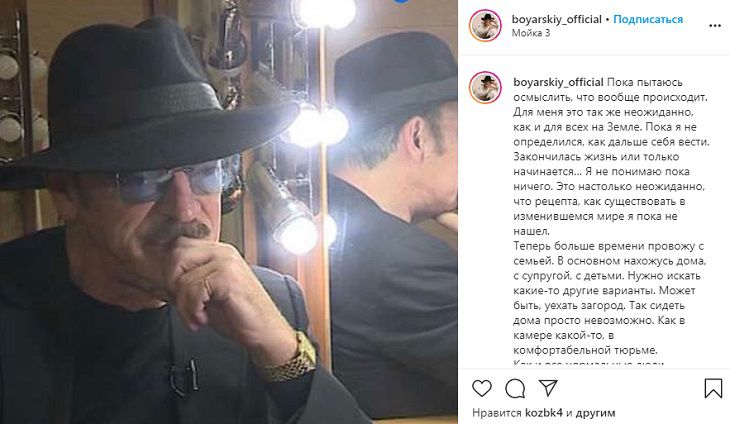The width and height of the screenshot is (730, 424).
Task: Click boyarskiy_official username starting the caption
Action: pyautogui.click(x=557, y=82)
